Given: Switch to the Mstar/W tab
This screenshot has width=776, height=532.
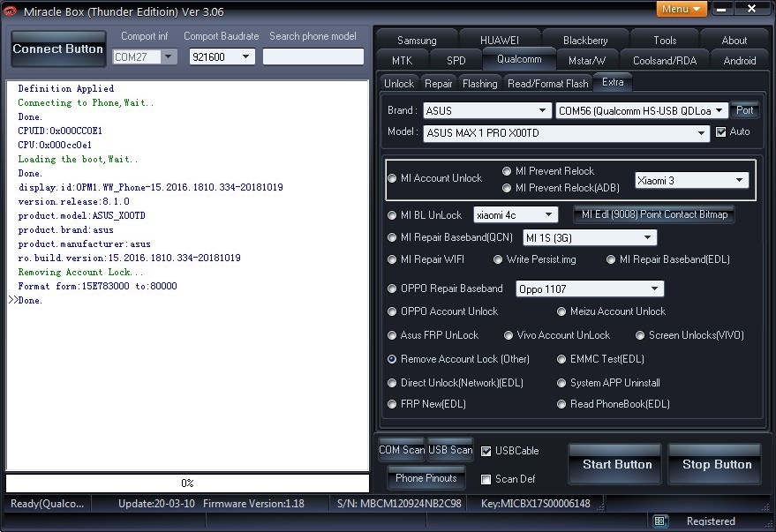Looking at the screenshot, I should 586,61.
